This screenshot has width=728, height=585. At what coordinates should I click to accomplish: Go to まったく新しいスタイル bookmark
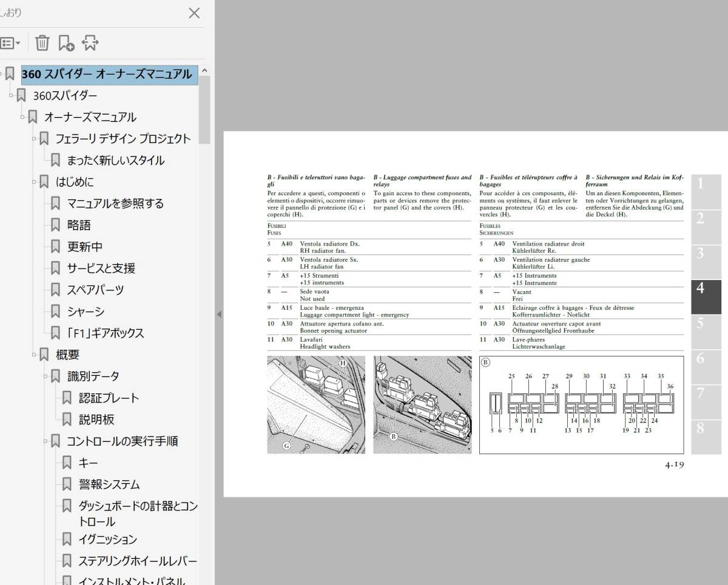116,161
